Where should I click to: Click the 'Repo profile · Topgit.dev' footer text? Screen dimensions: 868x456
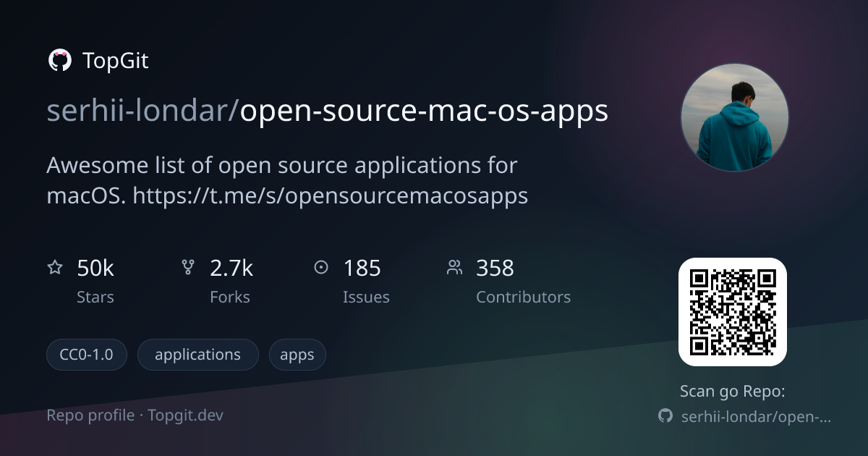point(135,415)
